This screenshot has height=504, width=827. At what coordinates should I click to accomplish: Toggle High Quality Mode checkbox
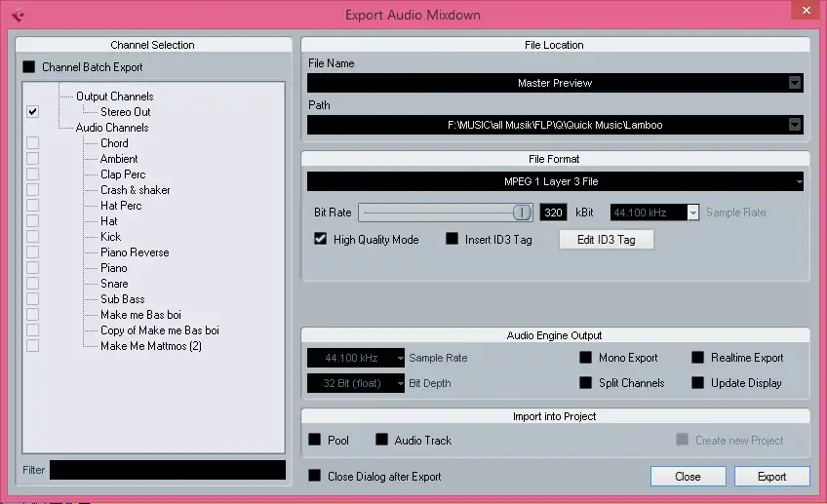click(320, 239)
